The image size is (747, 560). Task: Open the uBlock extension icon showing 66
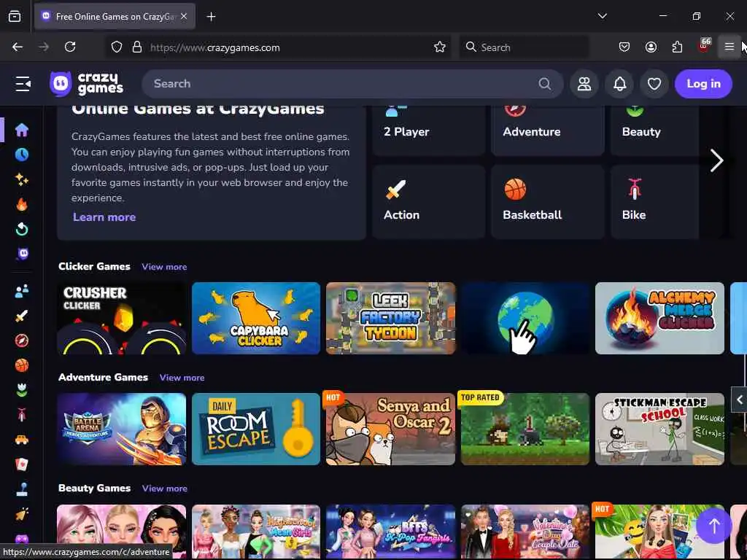(704, 46)
